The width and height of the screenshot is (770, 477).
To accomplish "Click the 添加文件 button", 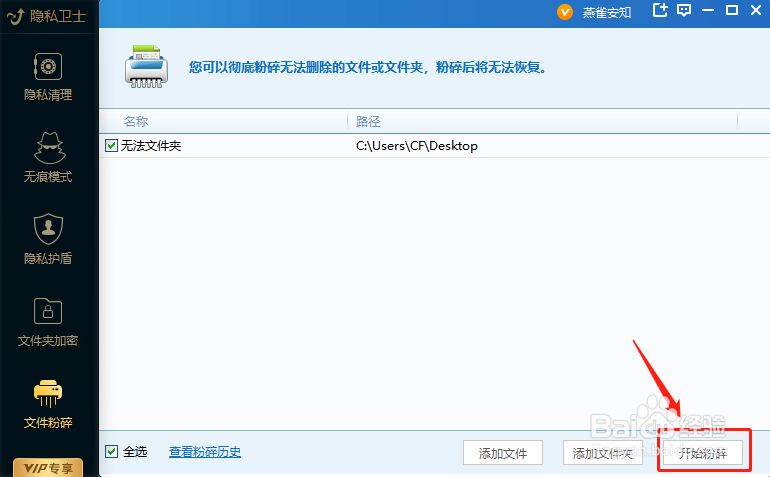I will pyautogui.click(x=502, y=452).
